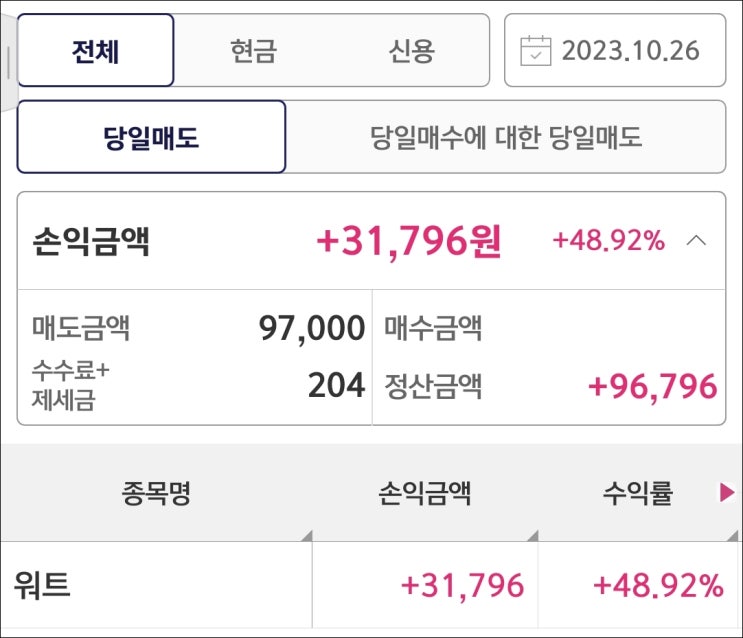Sort by the 종목명 column header
743x638 pixels.
click(157, 493)
